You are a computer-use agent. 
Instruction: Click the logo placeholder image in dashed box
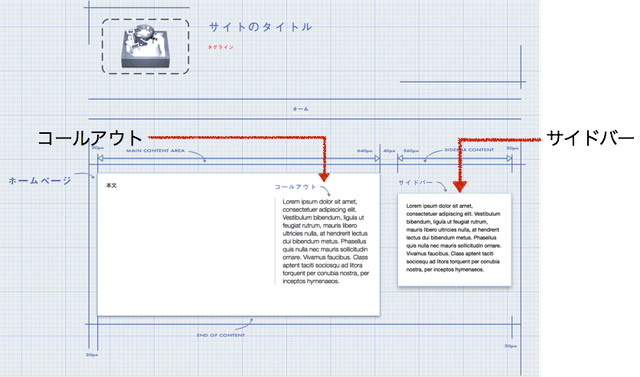pyautogui.click(x=145, y=46)
